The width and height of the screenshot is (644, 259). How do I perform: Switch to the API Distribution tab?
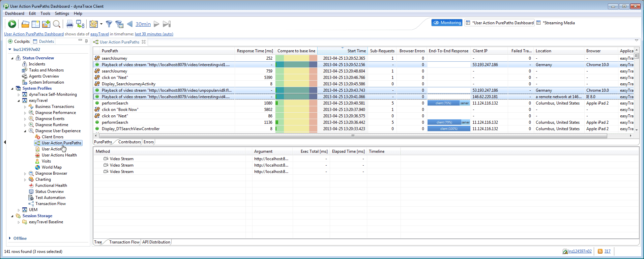[x=156, y=242]
